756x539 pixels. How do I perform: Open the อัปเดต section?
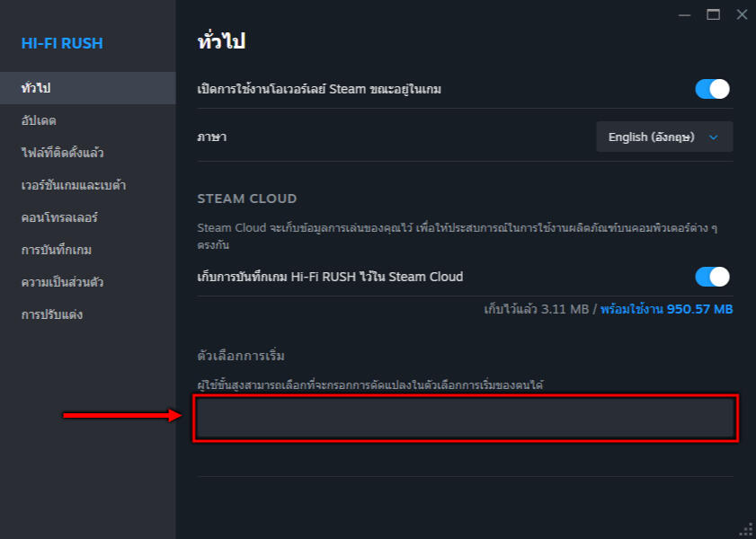click(x=39, y=120)
